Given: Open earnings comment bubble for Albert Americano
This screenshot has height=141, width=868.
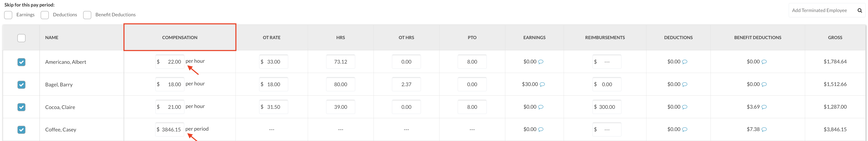Looking at the screenshot, I should coord(541,62).
